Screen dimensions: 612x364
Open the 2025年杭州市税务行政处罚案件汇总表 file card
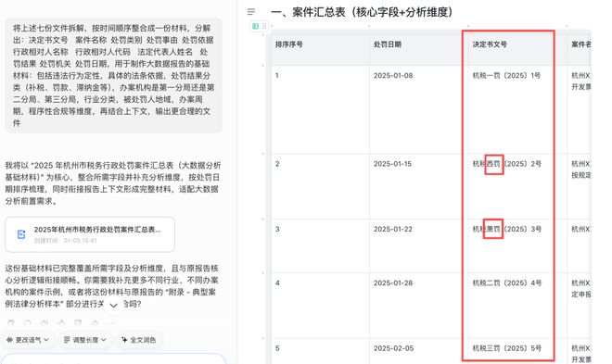[x=90, y=234]
